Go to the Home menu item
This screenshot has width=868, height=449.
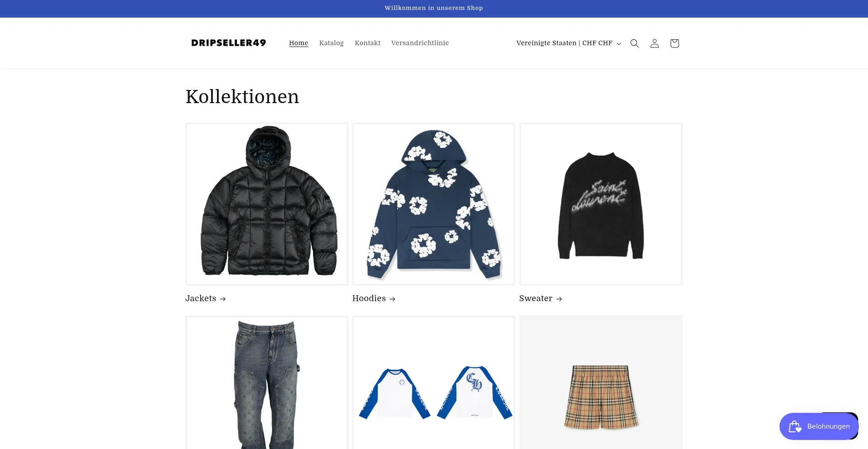[x=298, y=43]
